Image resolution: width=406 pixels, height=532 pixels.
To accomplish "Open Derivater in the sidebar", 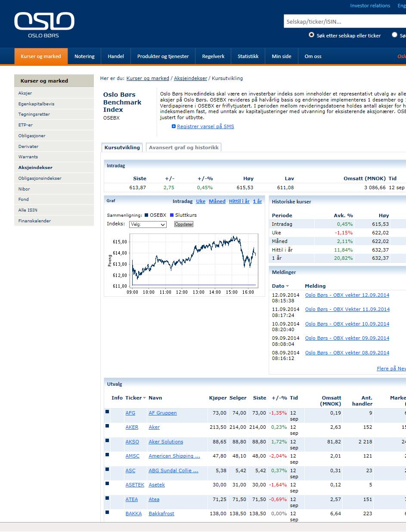I will (54, 146).
